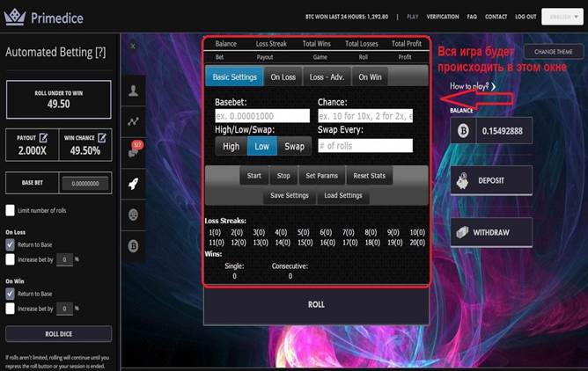Enable On Win Increase bet by checkbox
The height and width of the screenshot is (371, 588).
click(x=11, y=308)
